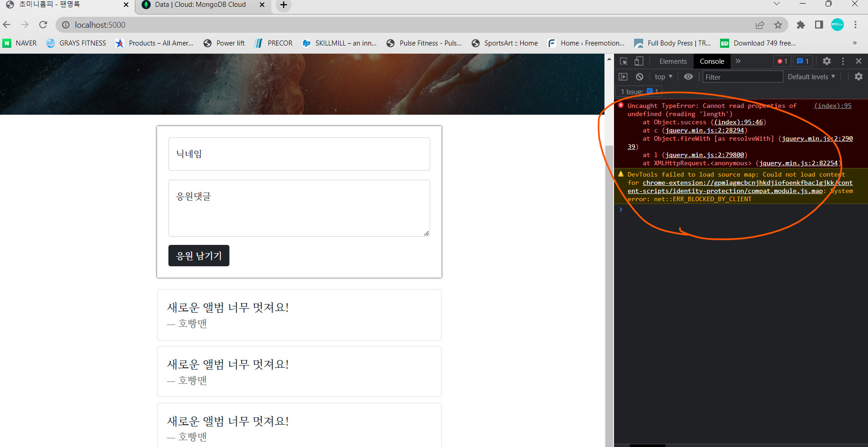Viewport: 868px width, 447px height.
Task: Open the Home ‹ Freemotion bookmark
Action: 586,43
